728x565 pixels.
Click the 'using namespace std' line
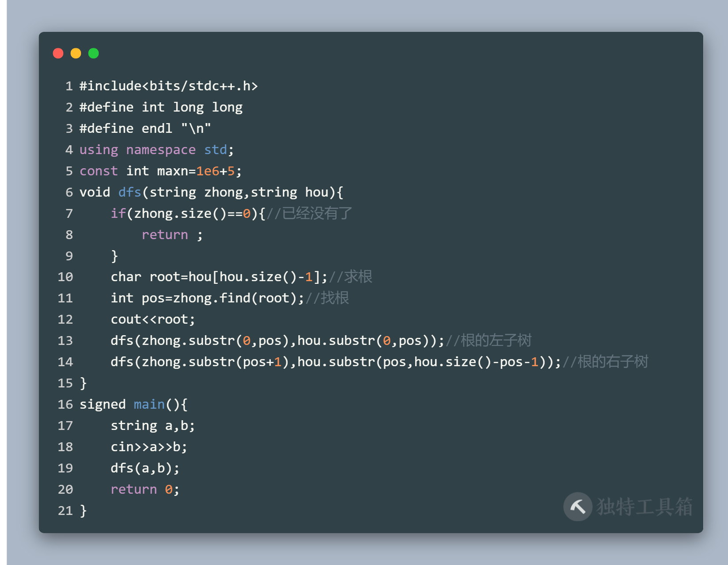click(157, 150)
